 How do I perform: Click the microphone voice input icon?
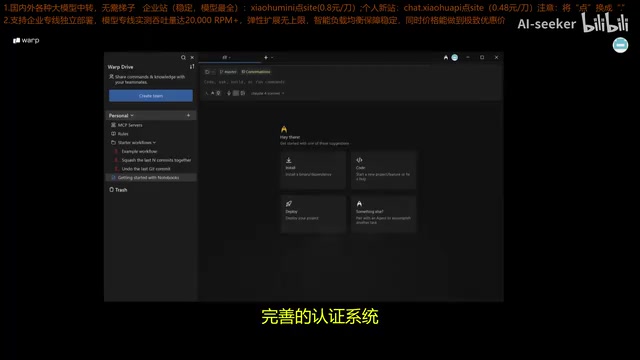click(229, 93)
